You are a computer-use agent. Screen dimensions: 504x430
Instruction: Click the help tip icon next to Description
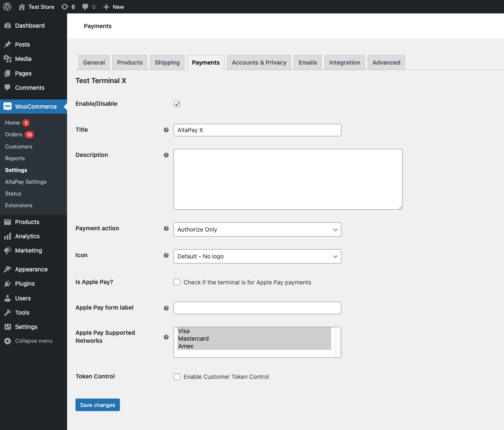166,155
